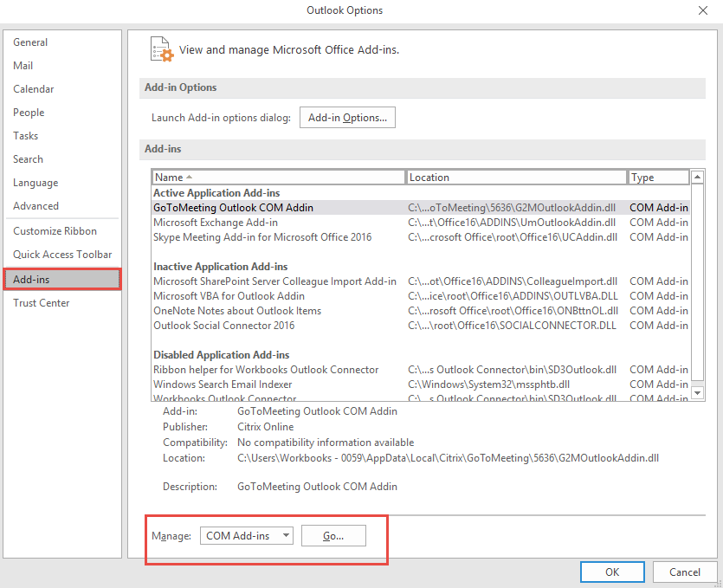Sort add-ins by the Name column header
723x588 pixels.
pos(279,178)
